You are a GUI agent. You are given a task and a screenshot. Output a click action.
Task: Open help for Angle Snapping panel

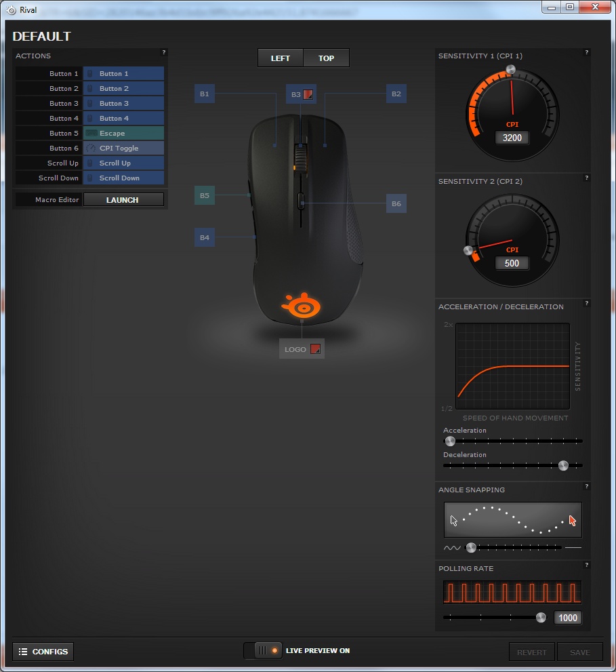tap(586, 486)
